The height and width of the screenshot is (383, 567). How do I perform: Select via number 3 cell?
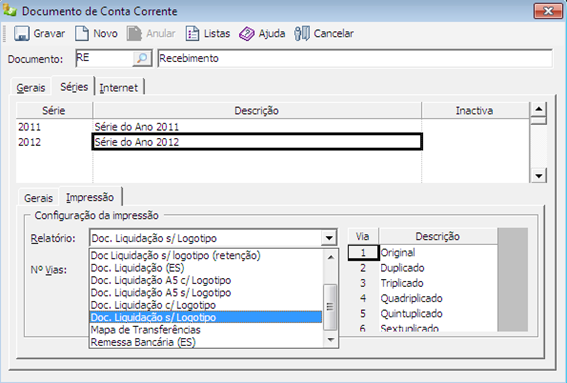tap(363, 283)
